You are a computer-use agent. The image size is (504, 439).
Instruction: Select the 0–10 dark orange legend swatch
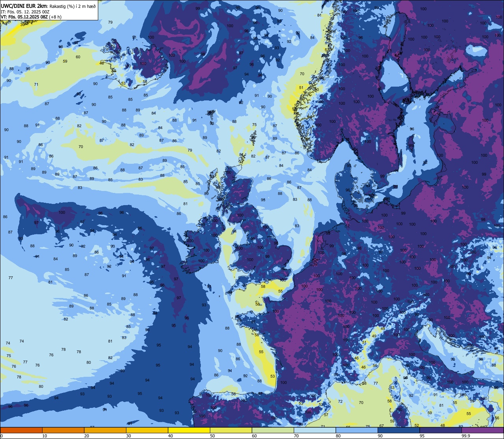[x=21, y=430]
